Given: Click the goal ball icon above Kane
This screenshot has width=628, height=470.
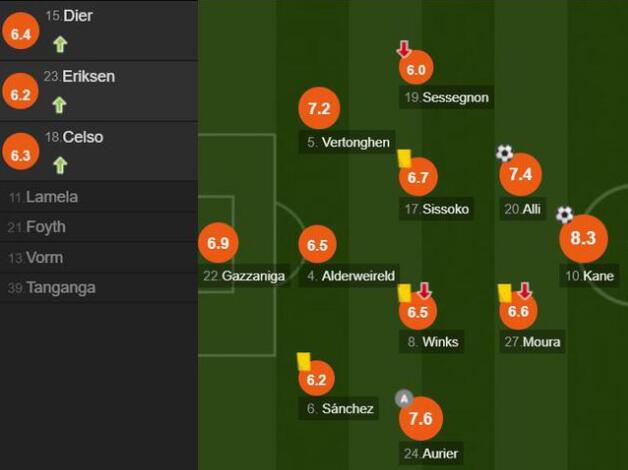Looking at the screenshot, I should click(x=565, y=215).
